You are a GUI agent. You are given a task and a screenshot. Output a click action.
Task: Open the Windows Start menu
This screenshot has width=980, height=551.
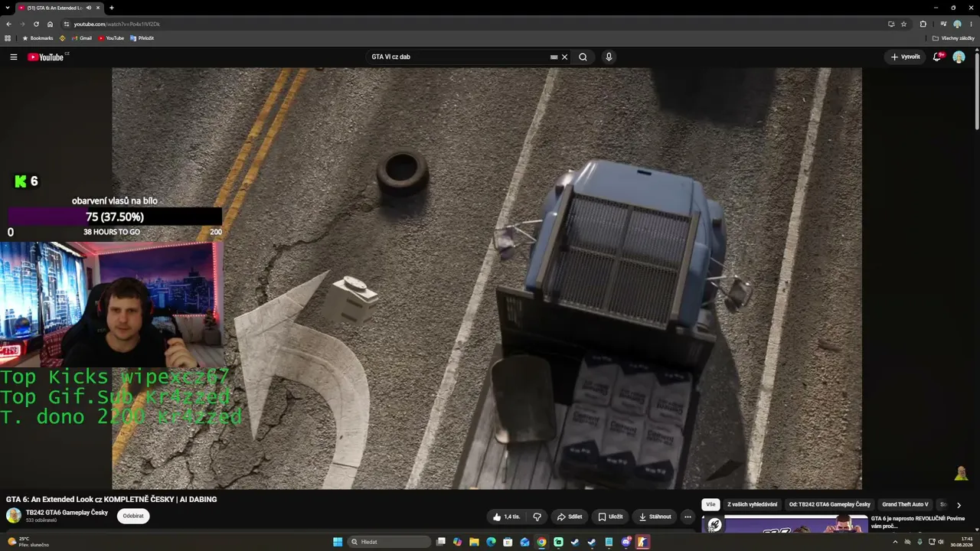point(338,542)
